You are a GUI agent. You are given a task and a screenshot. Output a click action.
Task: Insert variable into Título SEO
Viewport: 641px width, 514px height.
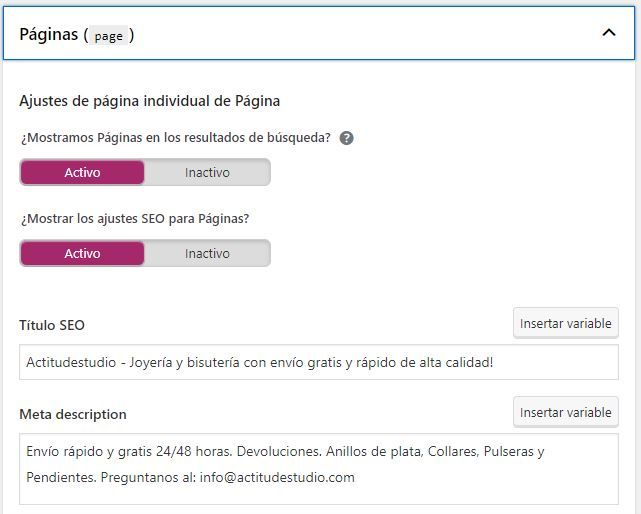click(566, 323)
